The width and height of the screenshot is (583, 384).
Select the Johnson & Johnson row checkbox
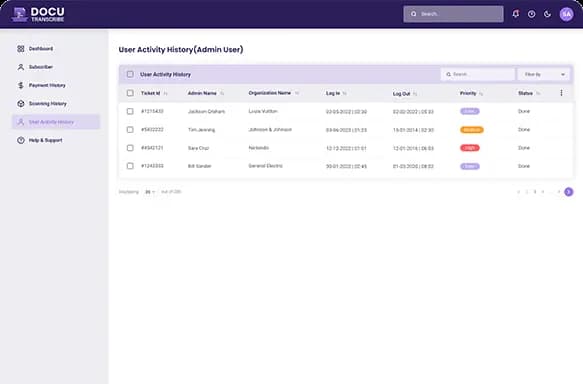(x=130, y=129)
